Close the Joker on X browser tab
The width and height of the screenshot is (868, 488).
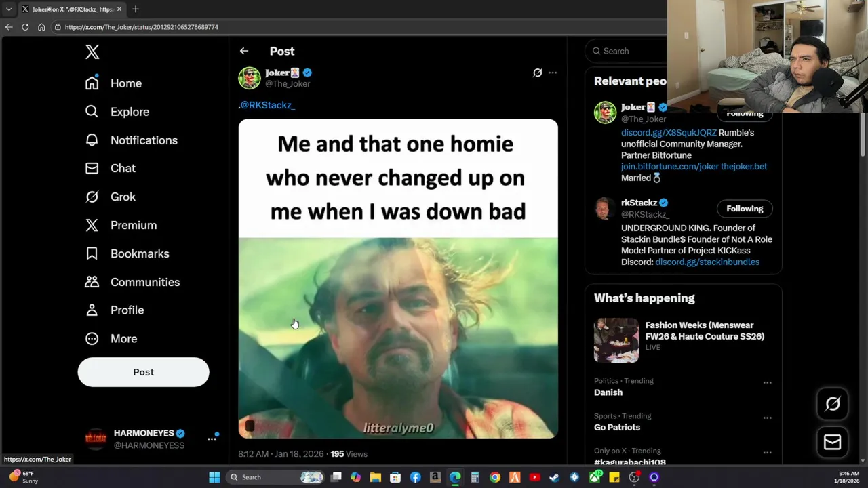pos(119,9)
